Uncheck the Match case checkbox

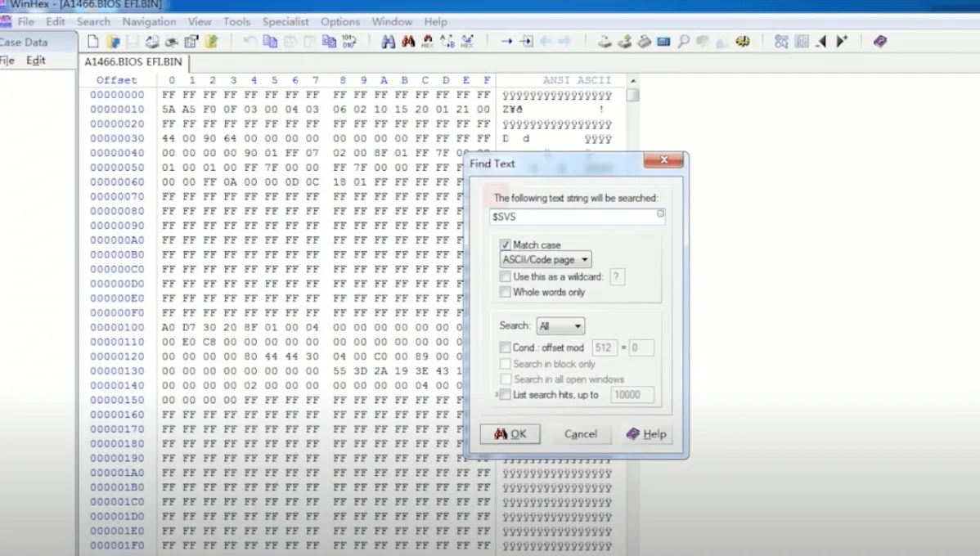pyautogui.click(x=505, y=245)
